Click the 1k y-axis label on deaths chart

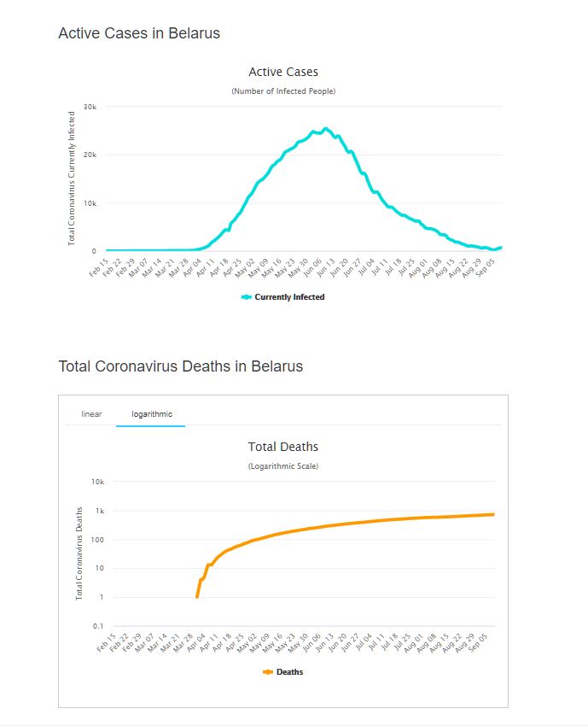click(99, 511)
